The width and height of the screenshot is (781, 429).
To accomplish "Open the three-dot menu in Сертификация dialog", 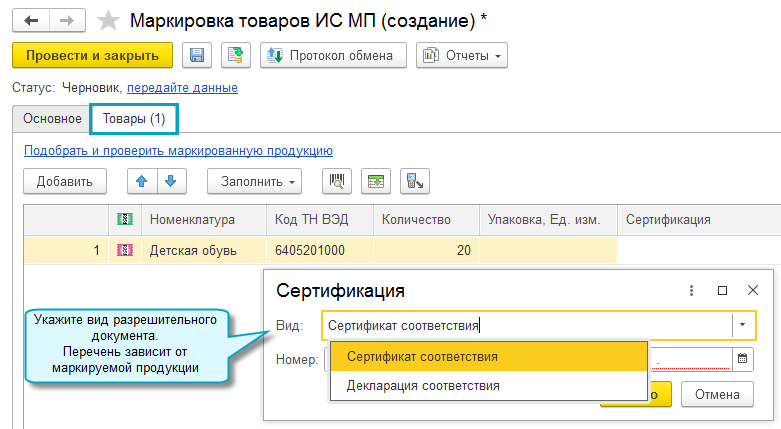I will coord(690,291).
